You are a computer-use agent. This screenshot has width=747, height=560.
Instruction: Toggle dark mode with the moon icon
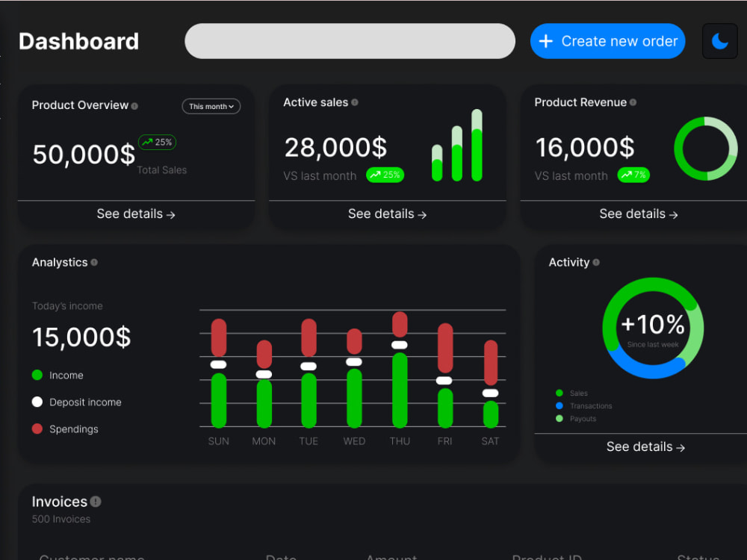pos(720,41)
